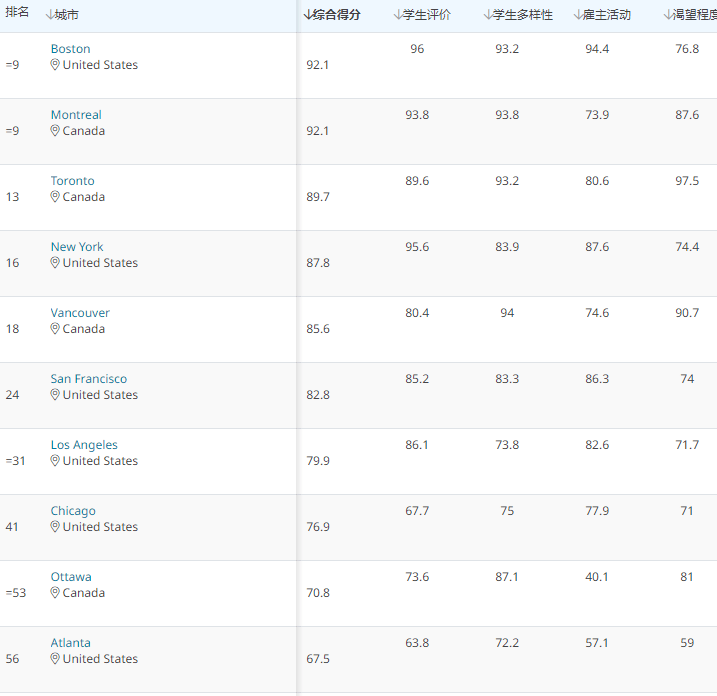Click location pin icon under San Francisco
Viewport: 717px width, 696px height.
coord(56,395)
